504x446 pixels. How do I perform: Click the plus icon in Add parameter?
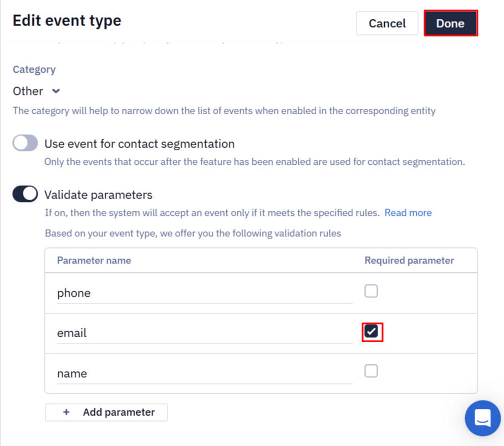coord(66,412)
